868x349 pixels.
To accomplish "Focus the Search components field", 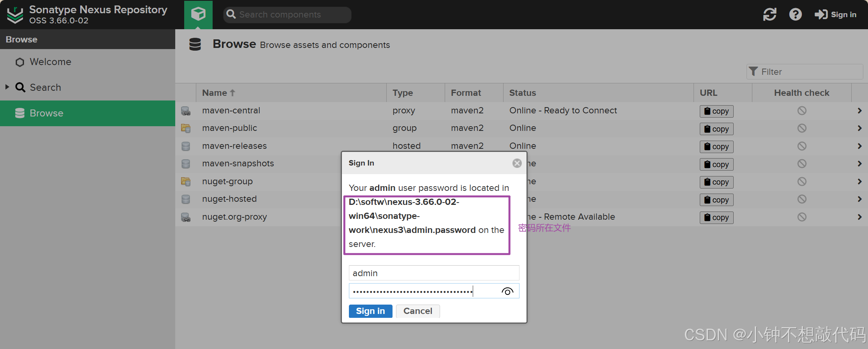I will pyautogui.click(x=287, y=14).
